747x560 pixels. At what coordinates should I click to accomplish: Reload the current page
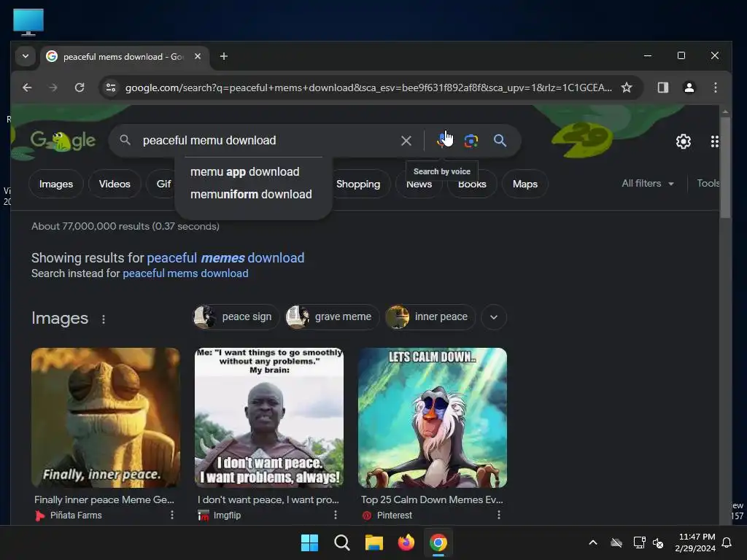point(80,87)
